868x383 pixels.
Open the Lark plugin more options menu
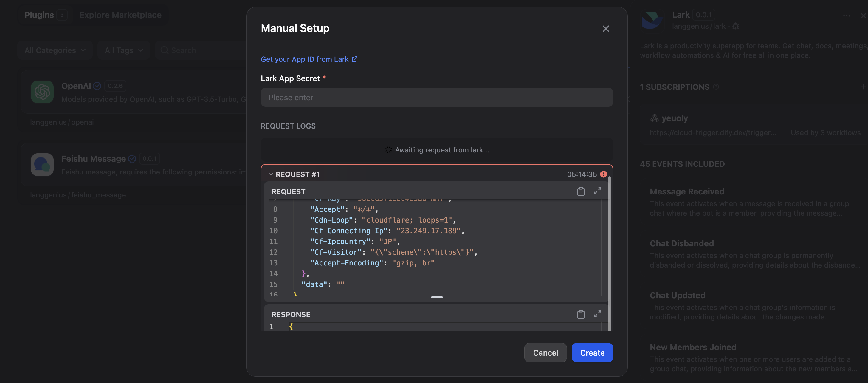(847, 16)
